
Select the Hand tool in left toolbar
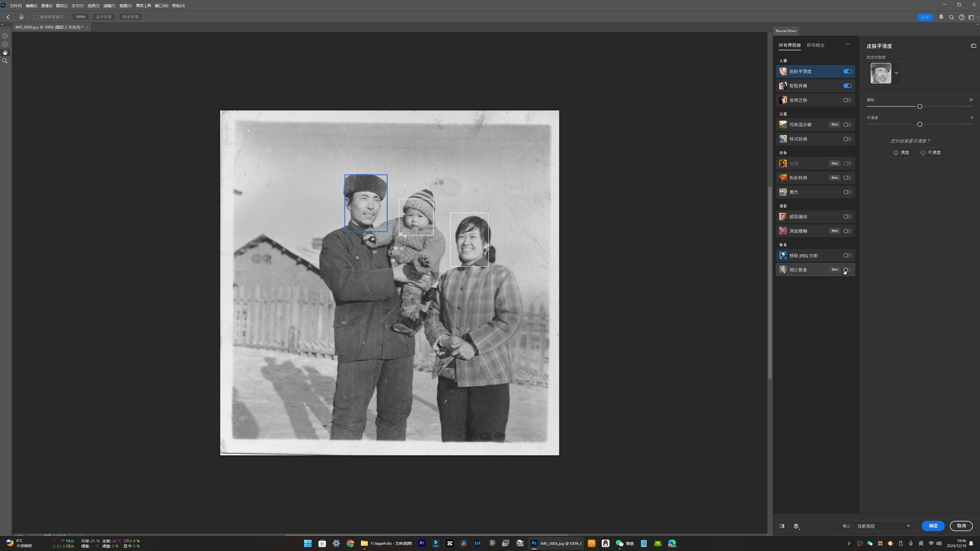pyautogui.click(x=5, y=53)
